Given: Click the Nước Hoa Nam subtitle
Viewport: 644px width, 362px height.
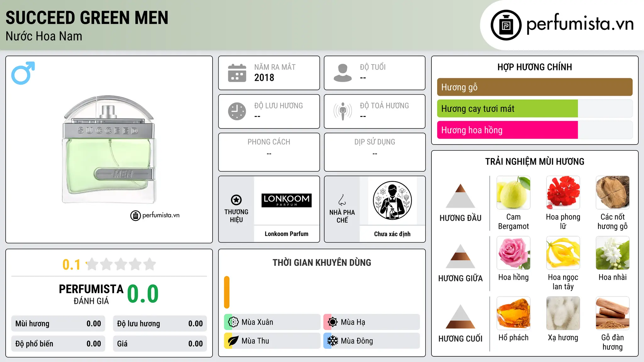Looking at the screenshot, I should pyautogui.click(x=44, y=36).
